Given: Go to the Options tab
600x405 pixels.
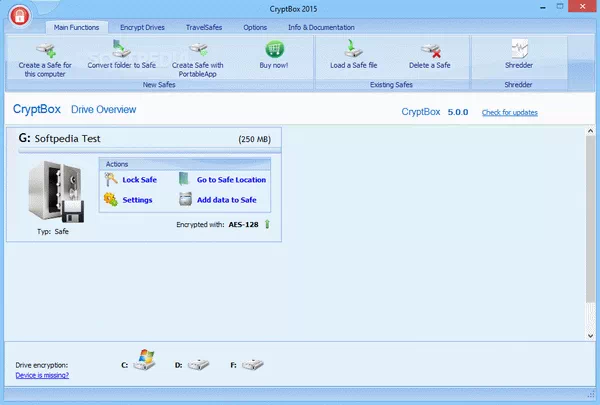Looking at the screenshot, I should [255, 27].
